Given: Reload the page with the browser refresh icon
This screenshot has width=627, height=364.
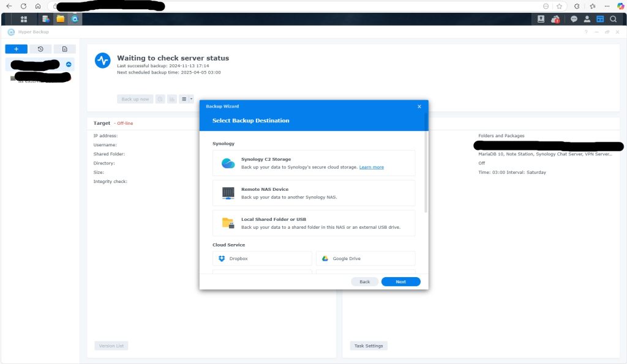Looking at the screenshot, I should (24, 6).
